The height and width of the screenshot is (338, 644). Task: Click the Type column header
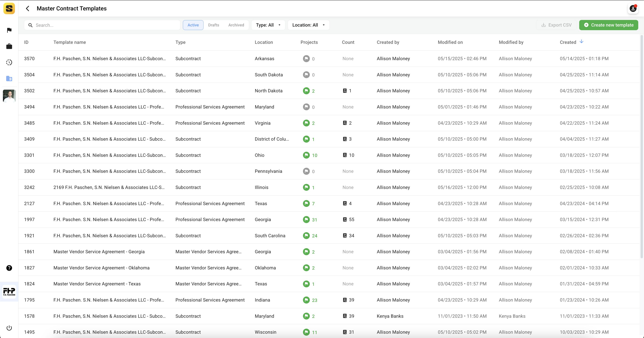pos(180,42)
